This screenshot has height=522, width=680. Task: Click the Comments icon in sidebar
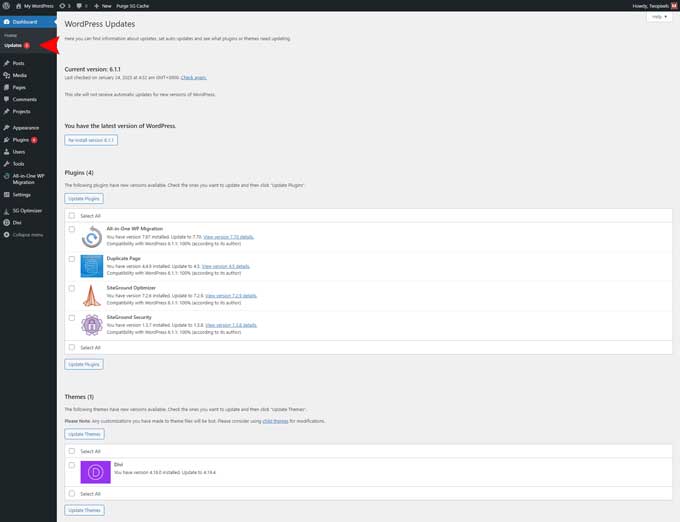[7, 99]
